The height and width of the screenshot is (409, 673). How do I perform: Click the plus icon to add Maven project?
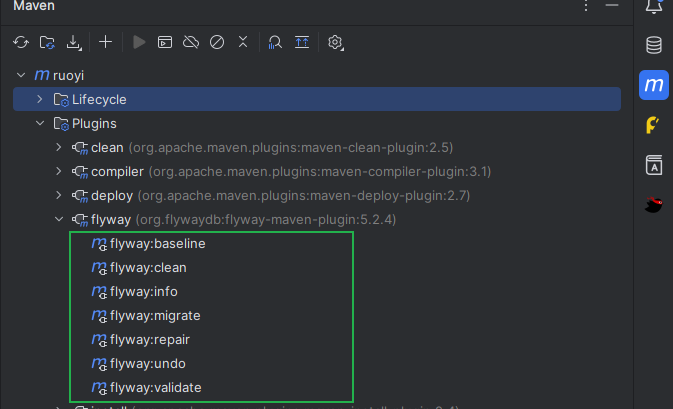click(106, 42)
